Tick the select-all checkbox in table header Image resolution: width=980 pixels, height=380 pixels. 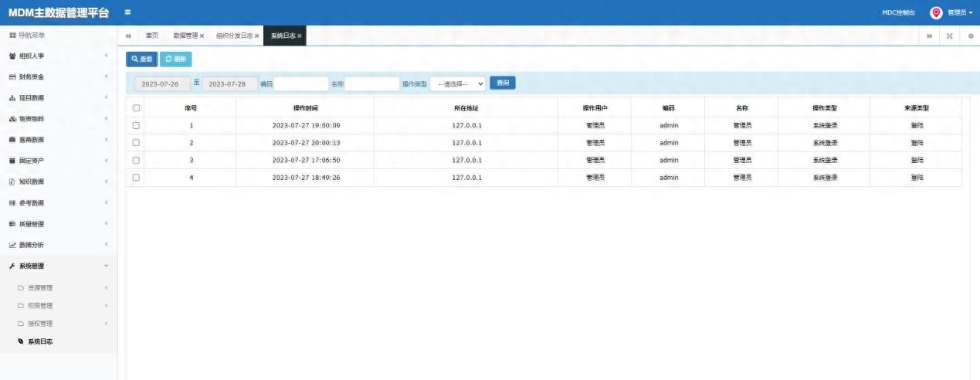click(x=136, y=108)
